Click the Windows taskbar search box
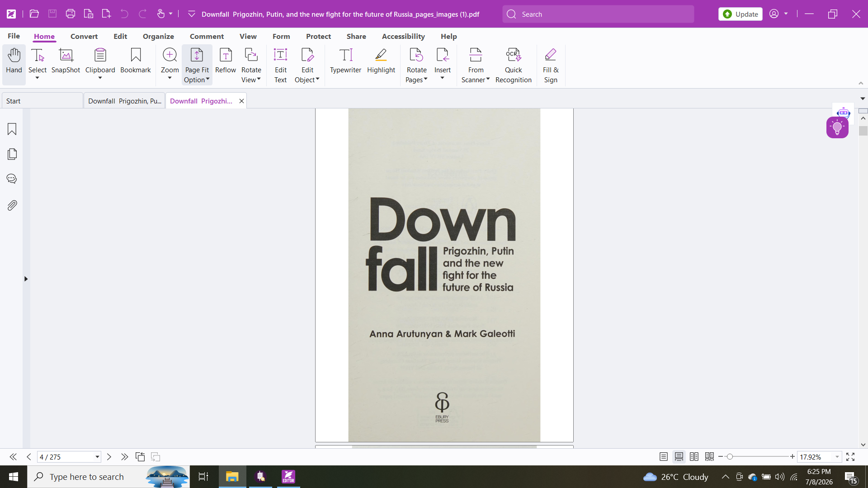868x488 pixels. tap(108, 477)
